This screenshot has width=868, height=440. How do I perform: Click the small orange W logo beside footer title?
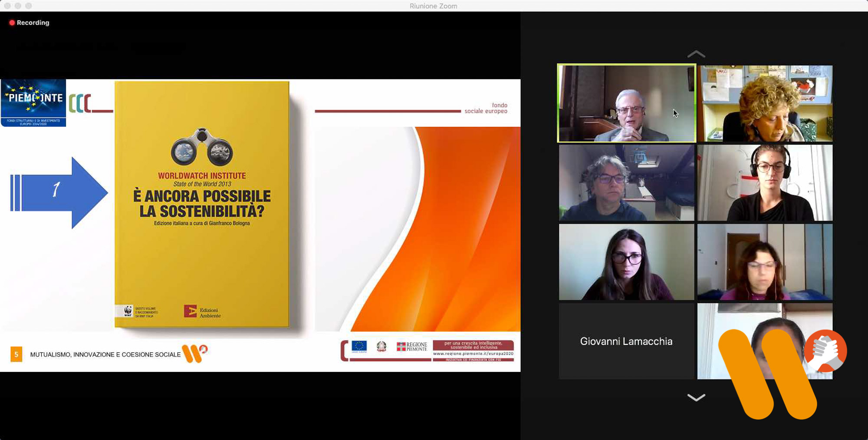194,353
